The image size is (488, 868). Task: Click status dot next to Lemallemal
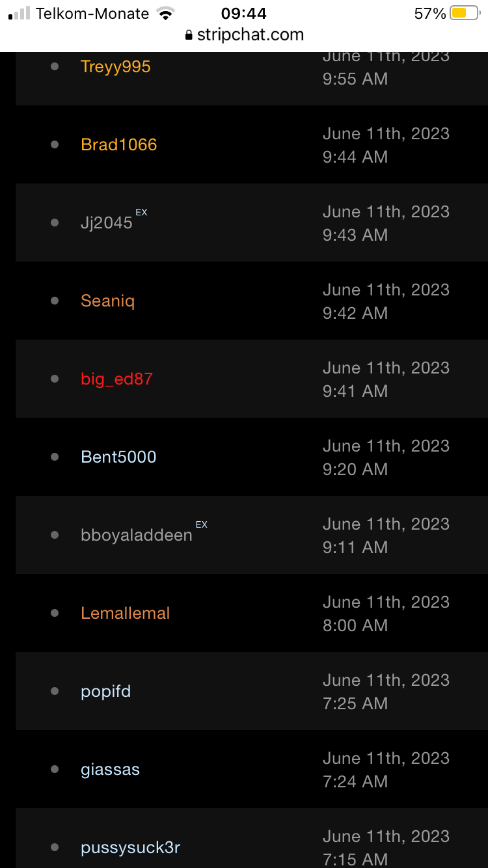[x=55, y=613]
